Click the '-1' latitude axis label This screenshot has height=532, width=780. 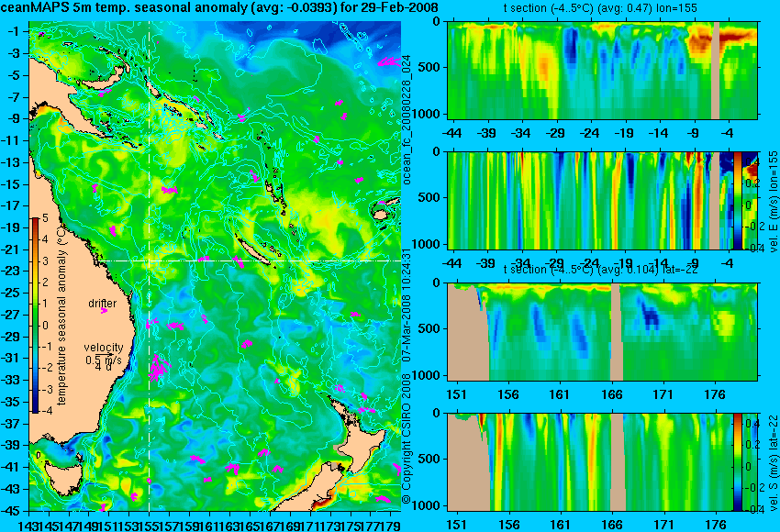15,31
